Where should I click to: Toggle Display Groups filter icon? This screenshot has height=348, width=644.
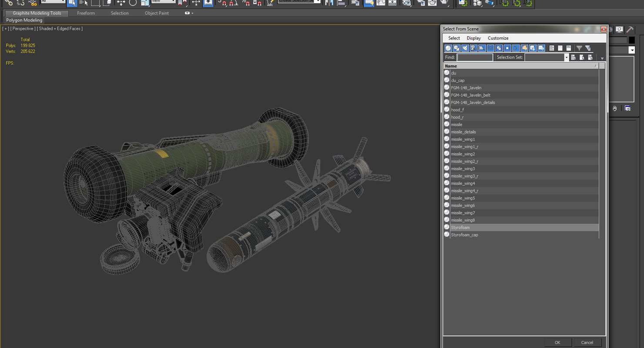[499, 48]
